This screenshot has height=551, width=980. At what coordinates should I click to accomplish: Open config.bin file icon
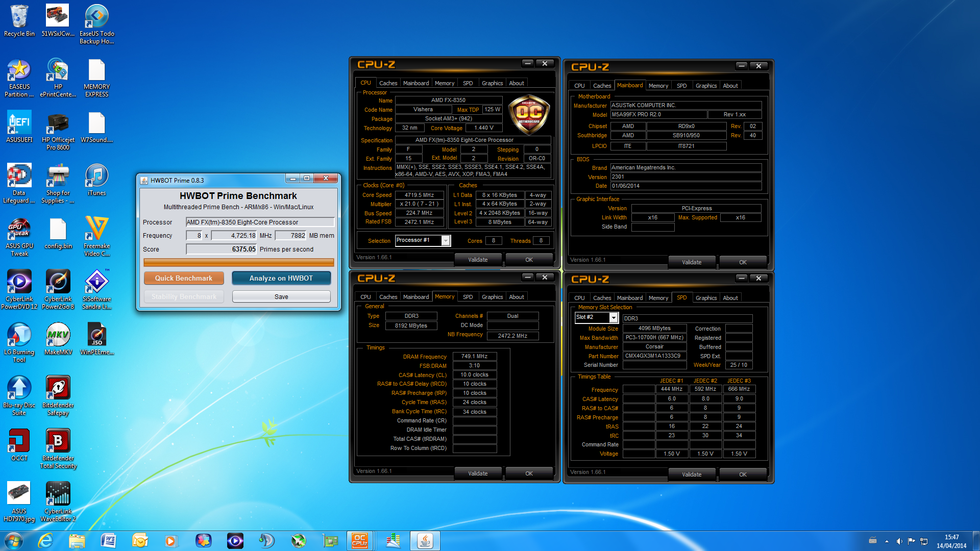point(58,233)
